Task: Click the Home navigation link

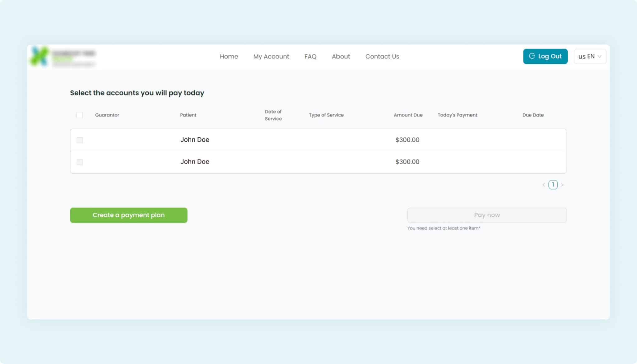Action: pos(229,56)
